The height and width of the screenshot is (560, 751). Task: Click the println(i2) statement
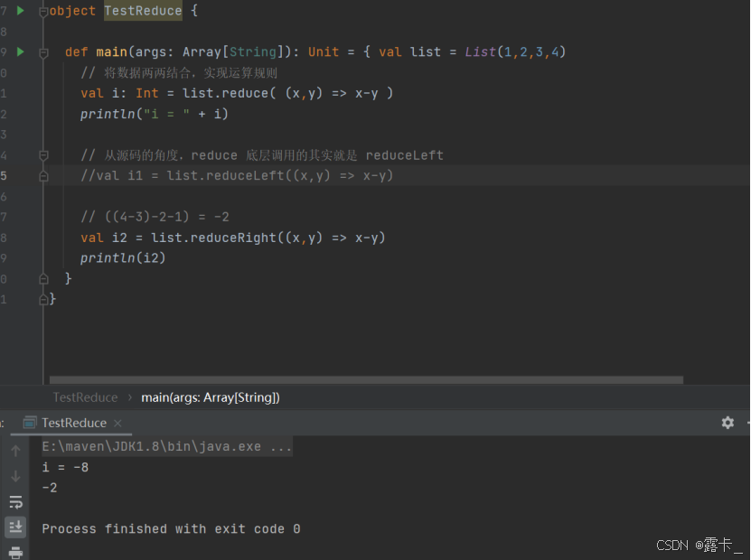[x=123, y=258]
